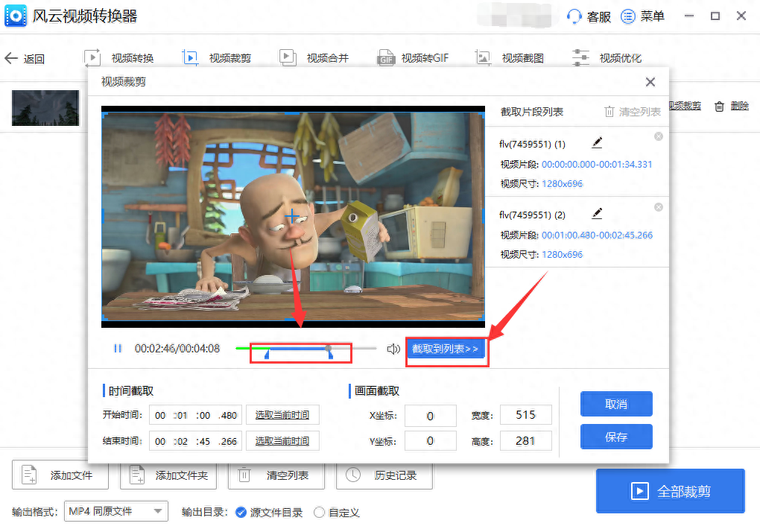Click the video thumbnail in file list

point(45,108)
